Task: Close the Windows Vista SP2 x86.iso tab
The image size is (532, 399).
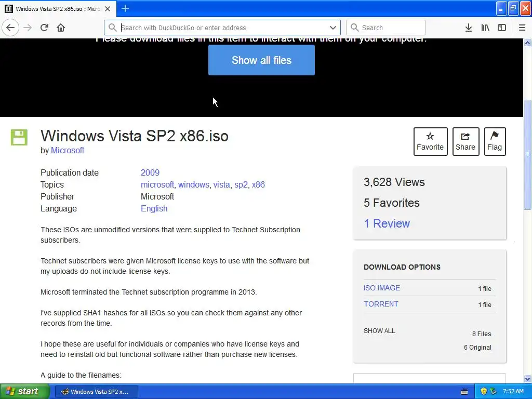Action: 108,9
